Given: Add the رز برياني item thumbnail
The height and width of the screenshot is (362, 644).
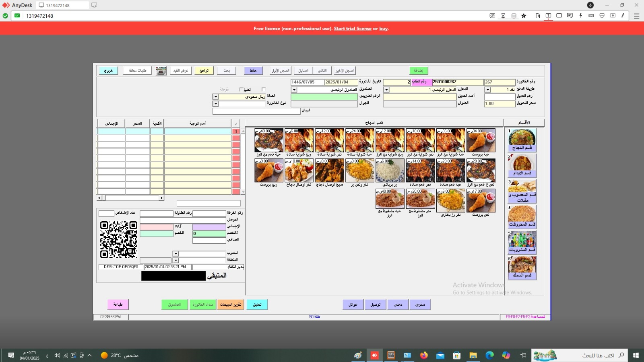Looking at the screenshot, I should click(x=390, y=171).
